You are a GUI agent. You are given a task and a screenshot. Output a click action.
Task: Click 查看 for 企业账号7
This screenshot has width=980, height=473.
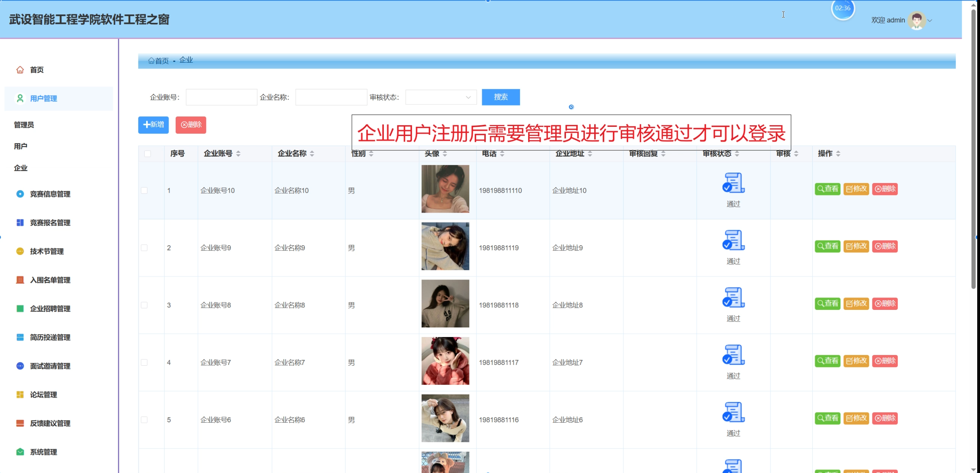[827, 362]
